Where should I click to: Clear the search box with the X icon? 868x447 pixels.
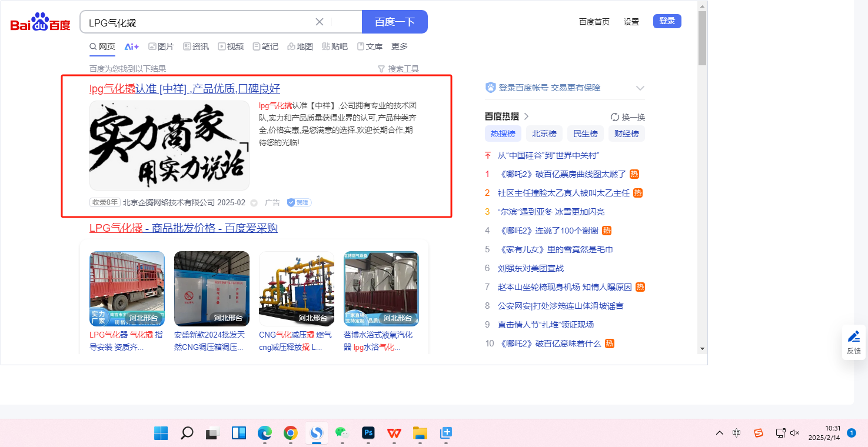click(x=320, y=22)
